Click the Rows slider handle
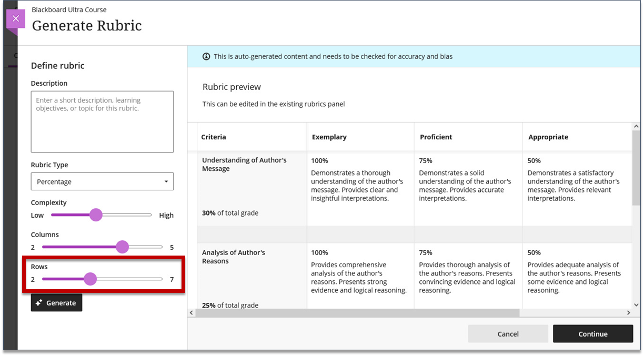 (90, 279)
